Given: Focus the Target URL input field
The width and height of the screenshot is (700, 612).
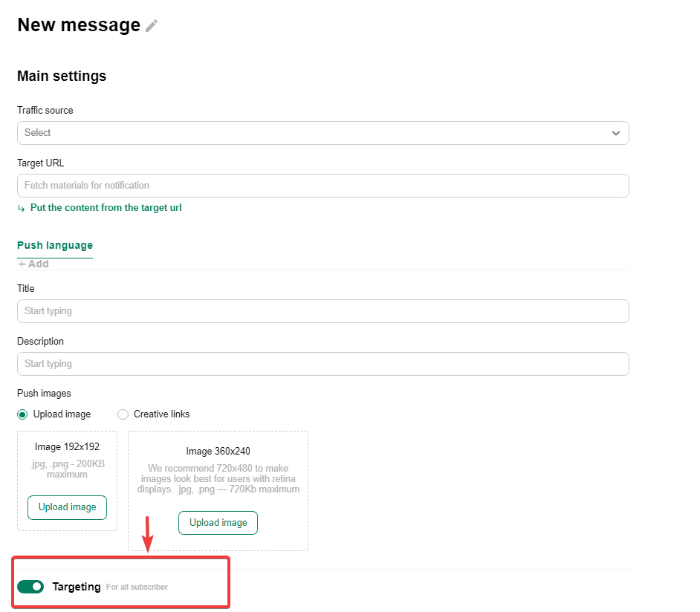Looking at the screenshot, I should click(323, 186).
